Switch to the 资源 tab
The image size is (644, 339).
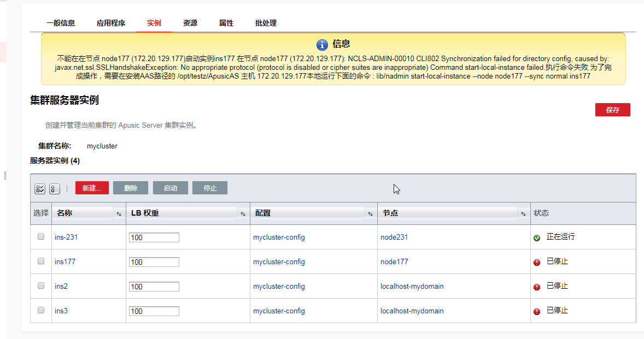tap(190, 23)
